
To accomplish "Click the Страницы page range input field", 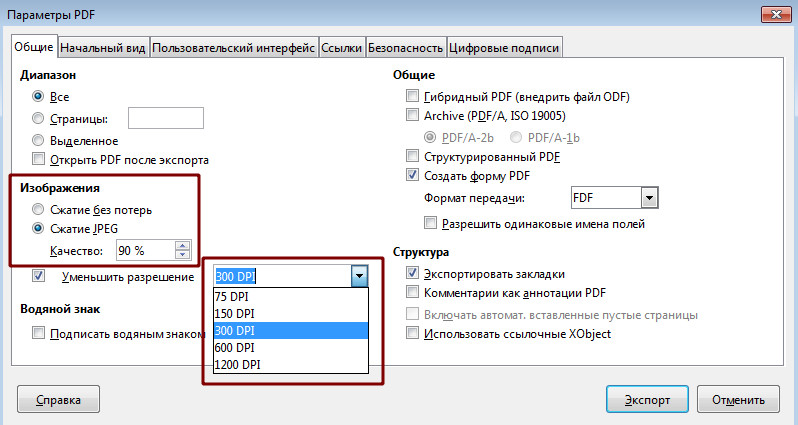I will 165,119.
